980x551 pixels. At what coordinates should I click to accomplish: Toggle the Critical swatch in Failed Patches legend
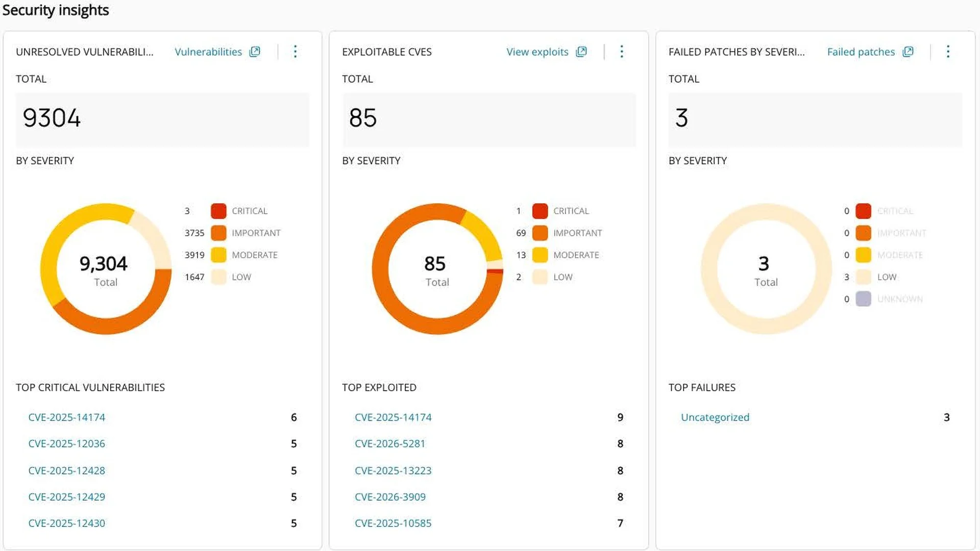864,211
